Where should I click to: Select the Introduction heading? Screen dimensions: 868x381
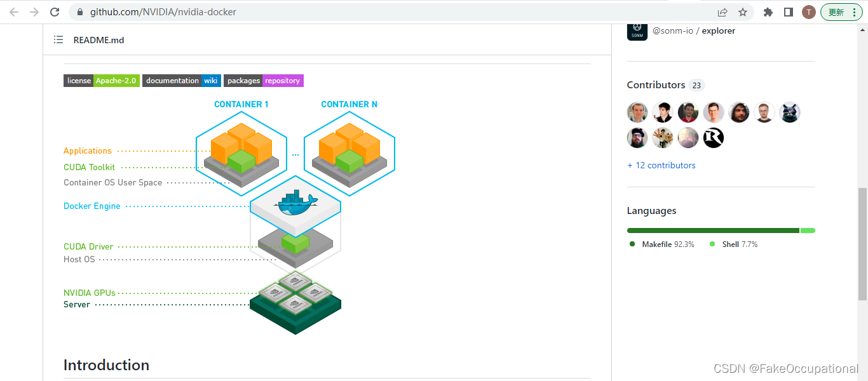[106, 365]
